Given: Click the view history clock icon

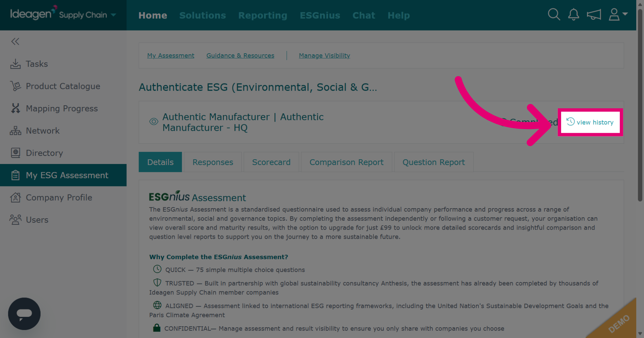Looking at the screenshot, I should [571, 121].
